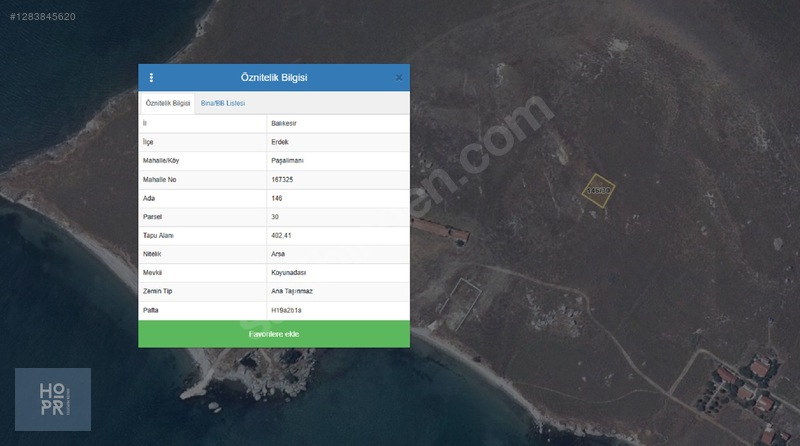The height and width of the screenshot is (446, 800).
Task: Select the Ana Taşınmaz value
Action: (x=292, y=291)
